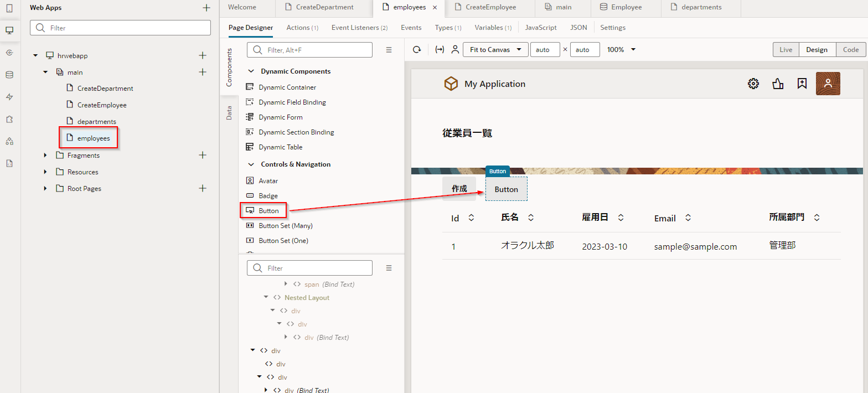Click the plus icon beside Web Apps
Viewport: 868px width, 393px height.
(206, 8)
